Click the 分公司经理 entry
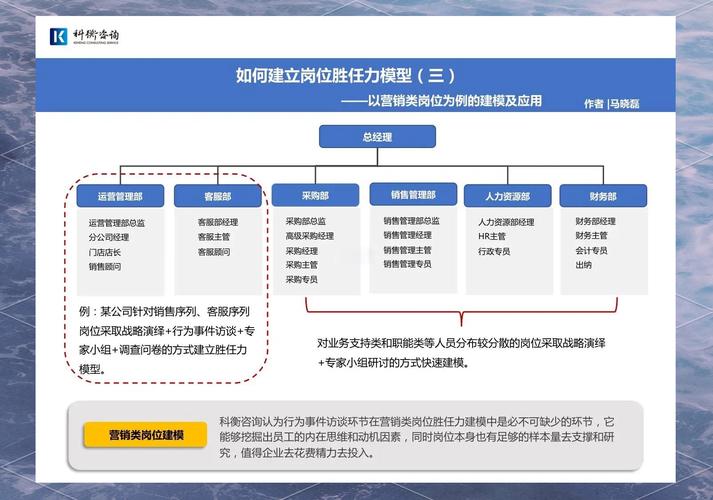 click(109, 237)
